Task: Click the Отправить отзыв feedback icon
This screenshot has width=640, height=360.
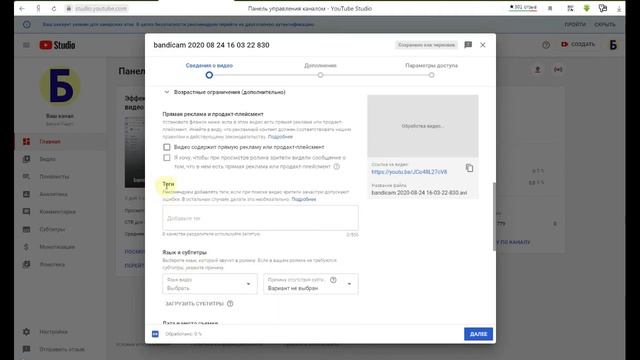Action: 27,349
